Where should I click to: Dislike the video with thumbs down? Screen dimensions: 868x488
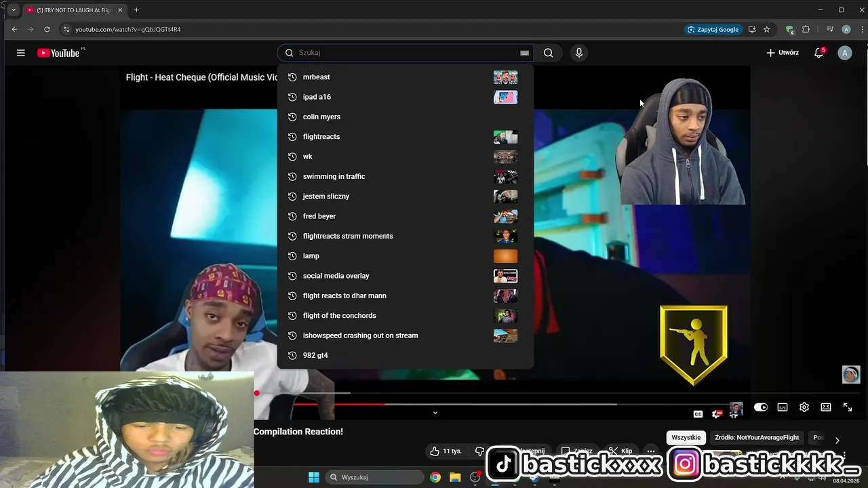[479, 451]
